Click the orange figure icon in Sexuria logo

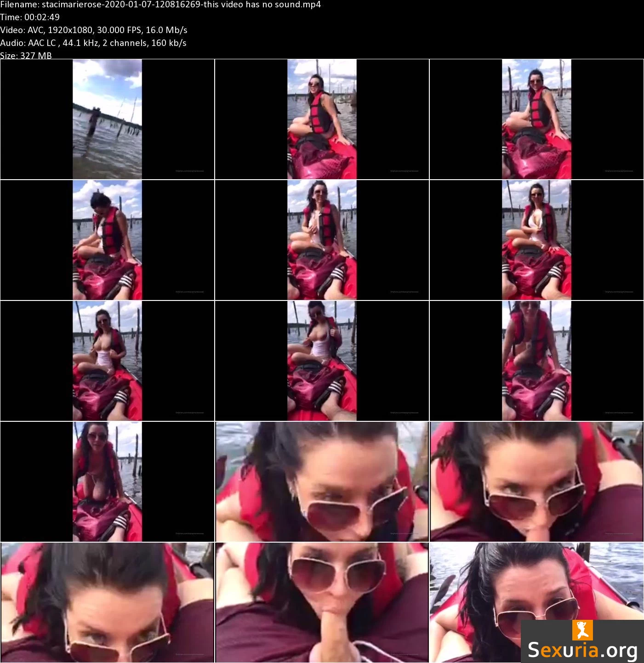[582, 630]
